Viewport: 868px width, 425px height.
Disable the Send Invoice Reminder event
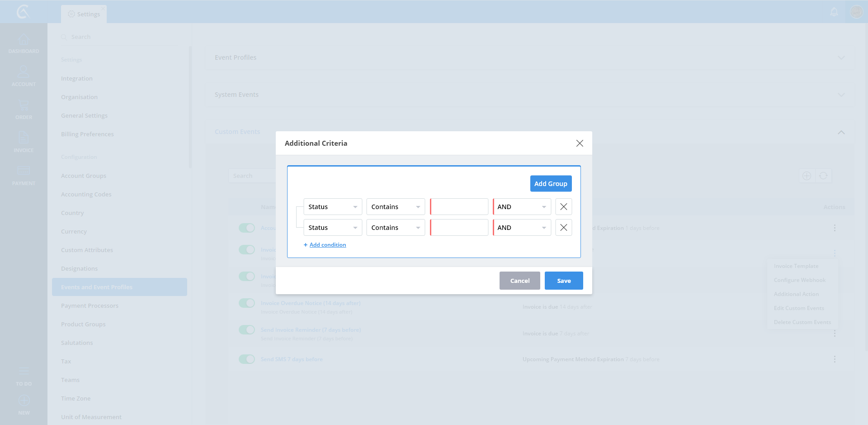pos(247,330)
